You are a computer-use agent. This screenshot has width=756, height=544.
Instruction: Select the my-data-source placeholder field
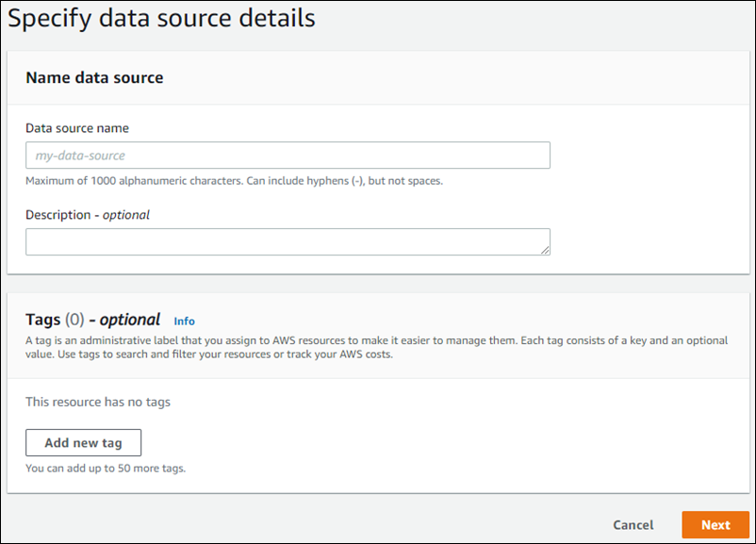click(x=288, y=155)
